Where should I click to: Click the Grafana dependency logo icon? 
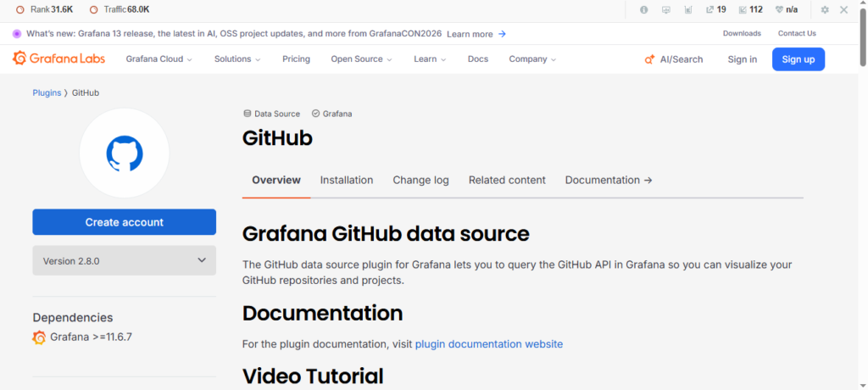39,337
